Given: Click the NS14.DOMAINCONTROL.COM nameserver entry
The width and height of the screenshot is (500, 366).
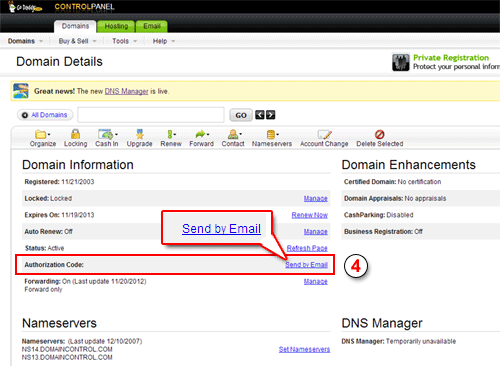Looking at the screenshot, I should [67, 349].
